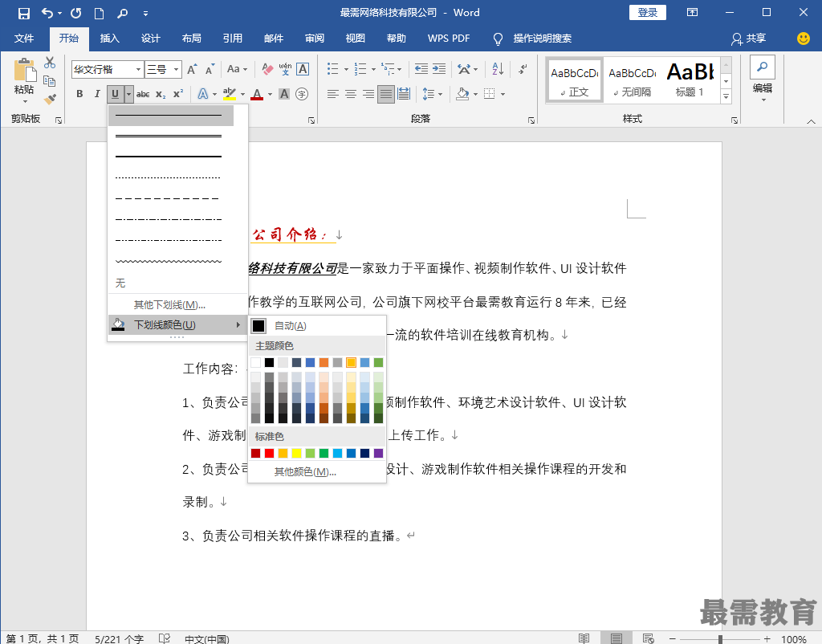Screen dimensions: 822x644
Task: Clear all formatting eraser icon
Action: pyautogui.click(x=267, y=69)
